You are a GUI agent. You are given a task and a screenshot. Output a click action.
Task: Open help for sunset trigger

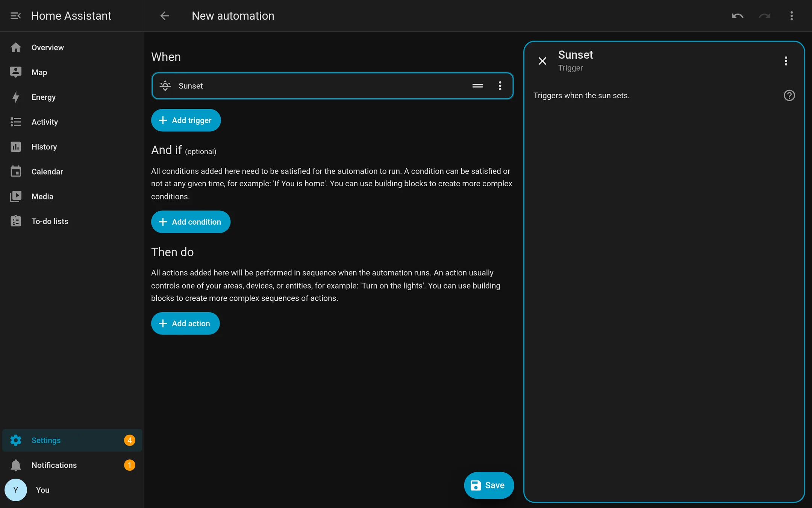pyautogui.click(x=789, y=96)
